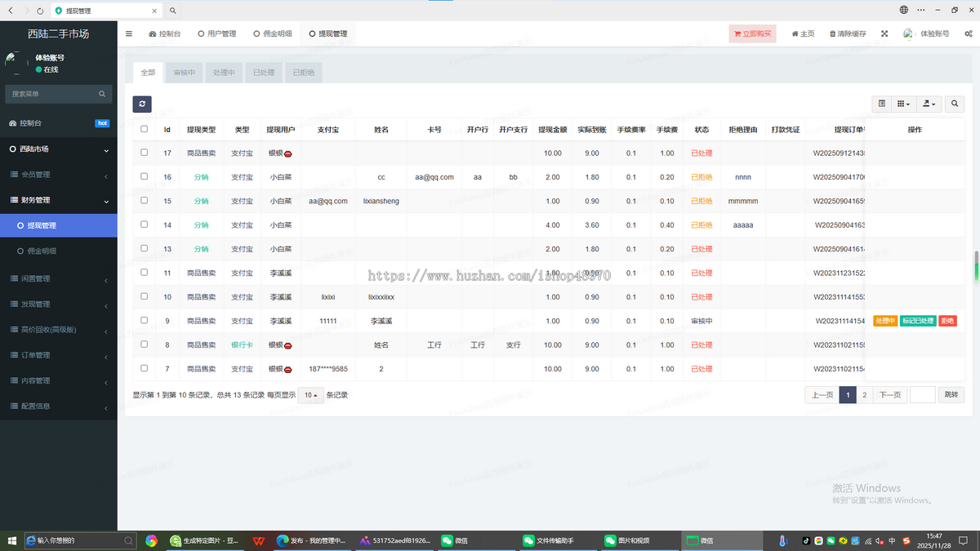Switch to the 已拒绝 filter tab
Screen dimensions: 980x551
tap(304, 73)
